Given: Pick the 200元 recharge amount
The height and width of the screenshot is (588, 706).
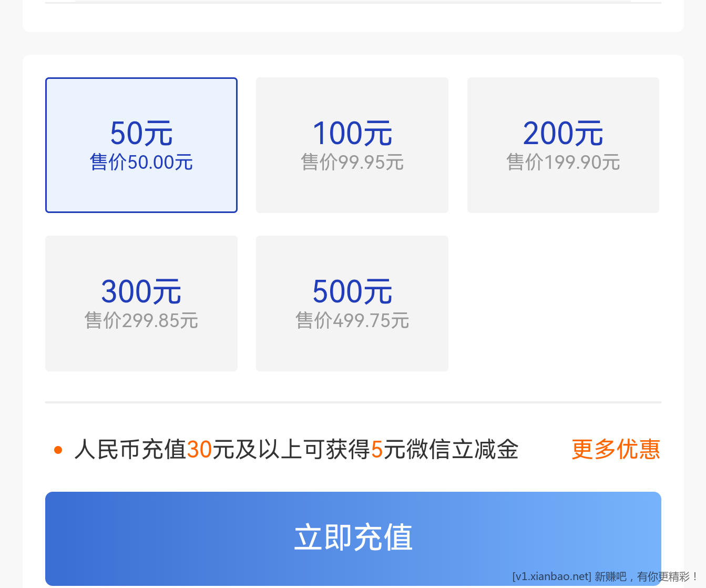Looking at the screenshot, I should (563, 145).
